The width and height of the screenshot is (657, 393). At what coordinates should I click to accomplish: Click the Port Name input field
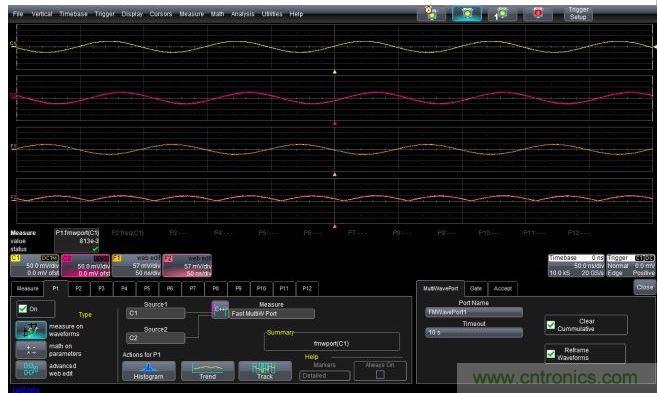click(474, 312)
